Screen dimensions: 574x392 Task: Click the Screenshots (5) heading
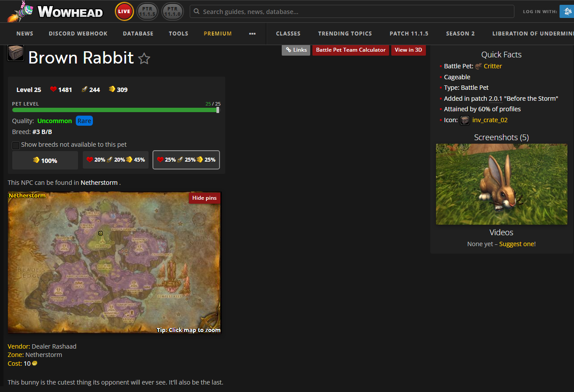click(x=501, y=138)
